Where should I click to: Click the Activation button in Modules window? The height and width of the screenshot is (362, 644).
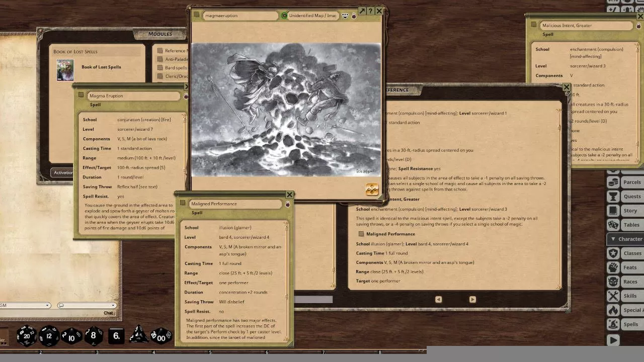[x=63, y=172]
